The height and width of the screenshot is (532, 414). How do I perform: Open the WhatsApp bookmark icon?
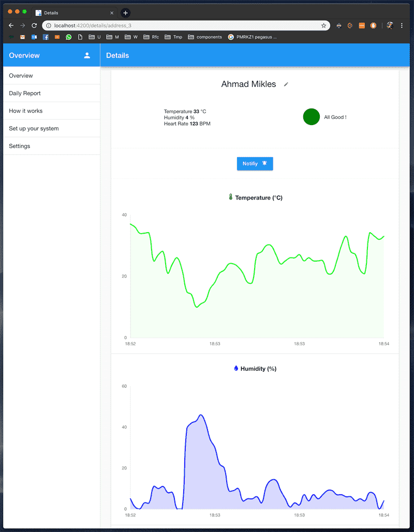(x=69, y=37)
